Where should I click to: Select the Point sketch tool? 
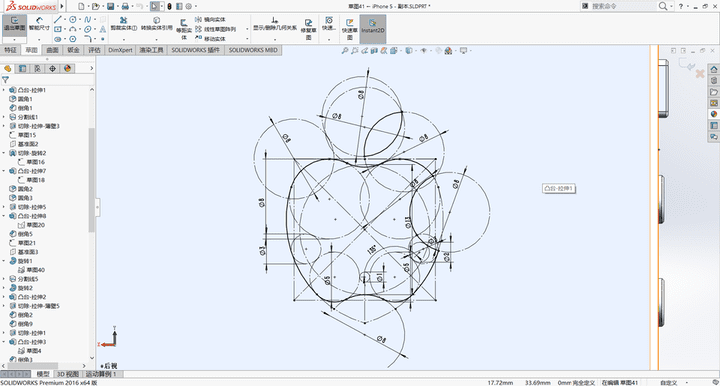click(102, 39)
